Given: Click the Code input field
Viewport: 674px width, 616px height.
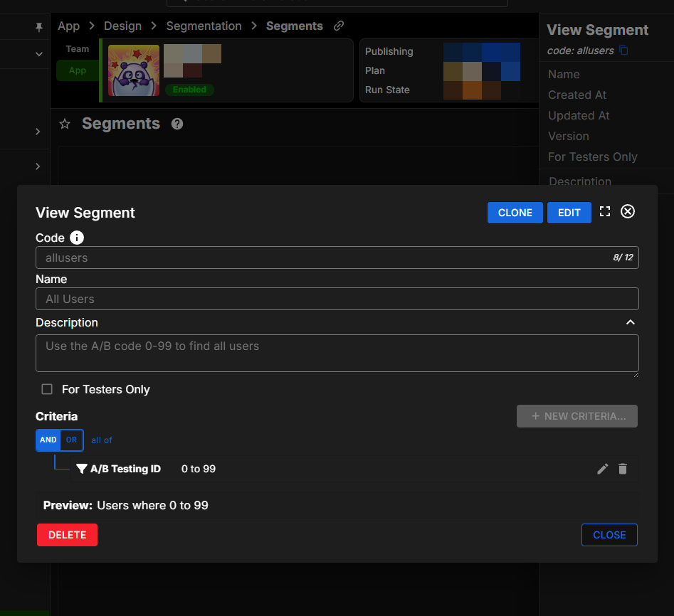Looking at the screenshot, I should coord(337,257).
